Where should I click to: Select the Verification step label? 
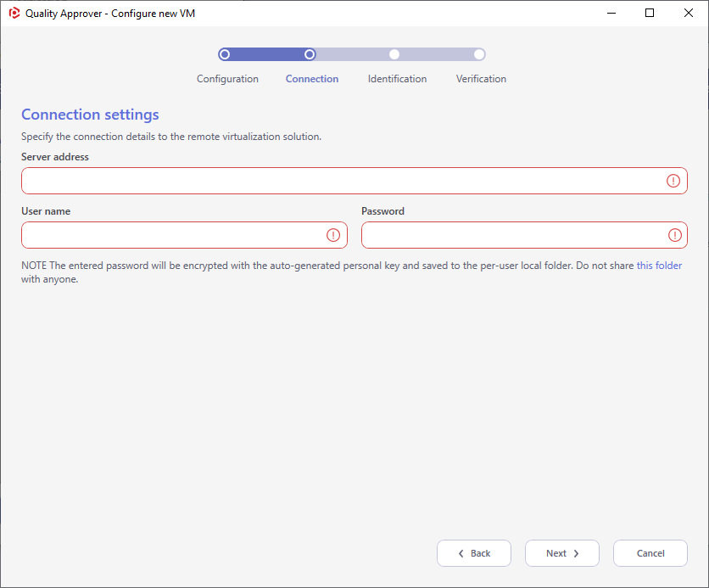coord(481,79)
